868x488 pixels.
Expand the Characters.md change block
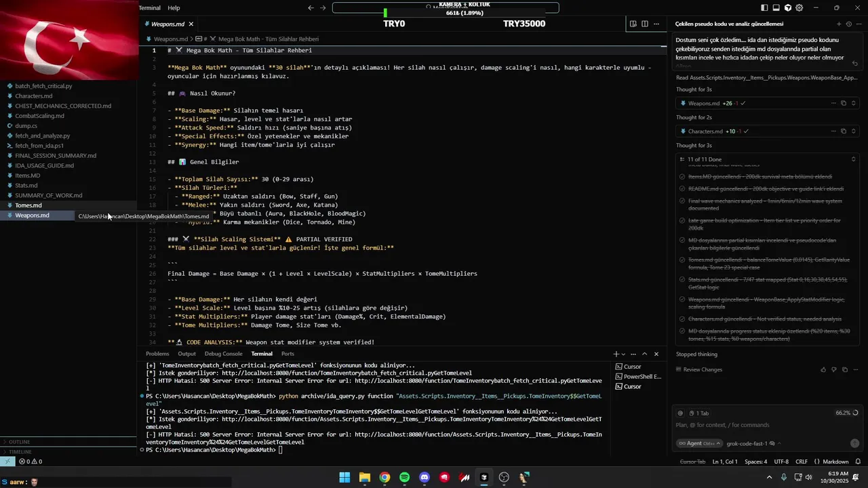pos(854,131)
